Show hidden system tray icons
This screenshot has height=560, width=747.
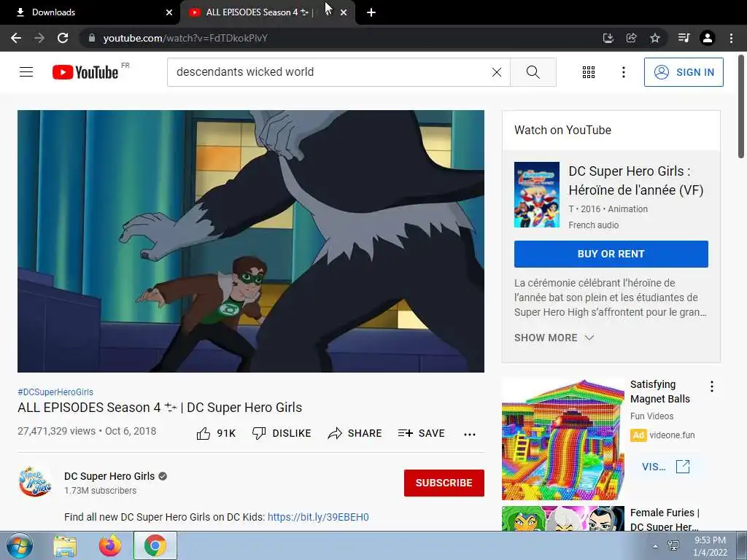point(656,546)
